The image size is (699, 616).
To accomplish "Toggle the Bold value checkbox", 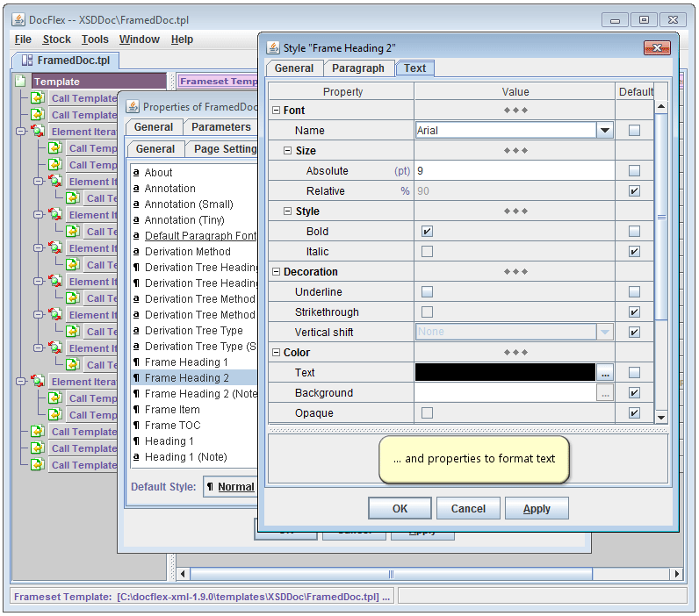I will tap(427, 232).
